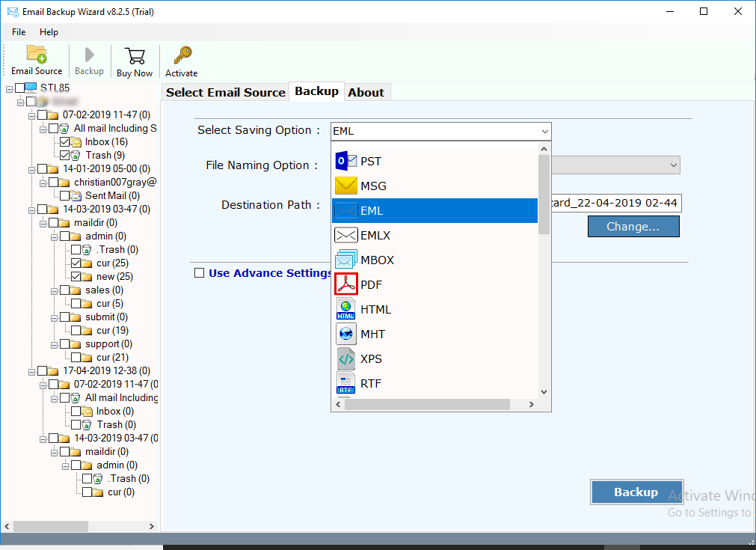Uncheck the Inbox (16) checkbox
Screen dimensions: 756x550
(65, 142)
